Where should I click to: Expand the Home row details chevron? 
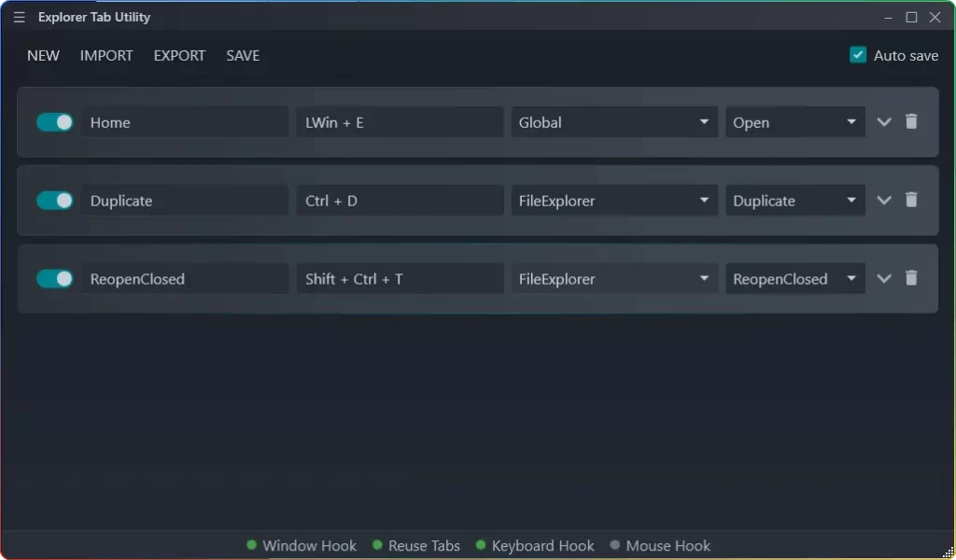coord(884,122)
